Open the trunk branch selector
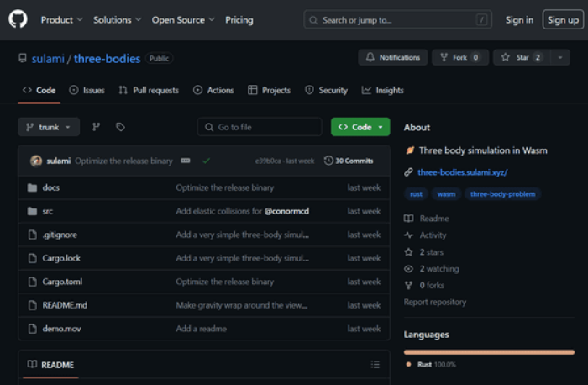The height and width of the screenshot is (385, 588). [49, 127]
